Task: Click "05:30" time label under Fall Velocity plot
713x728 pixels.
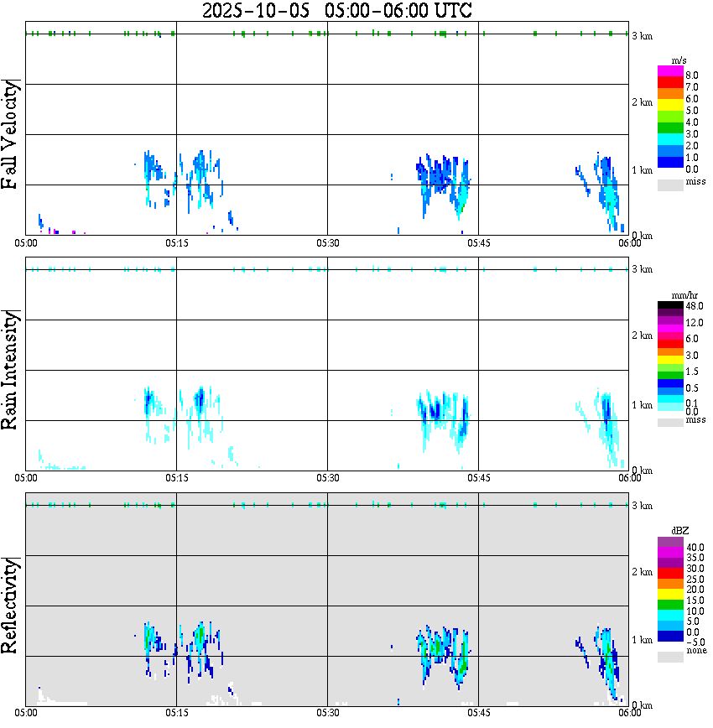Action: pyautogui.click(x=327, y=243)
